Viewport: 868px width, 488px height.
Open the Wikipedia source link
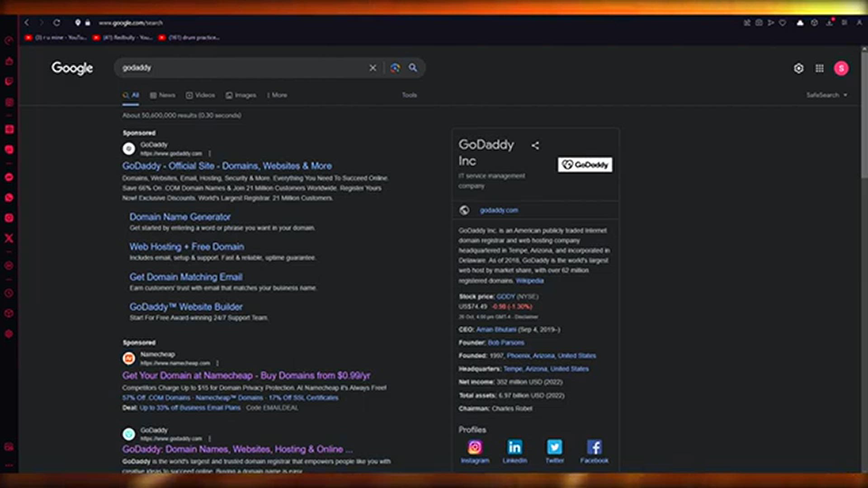[530, 281]
